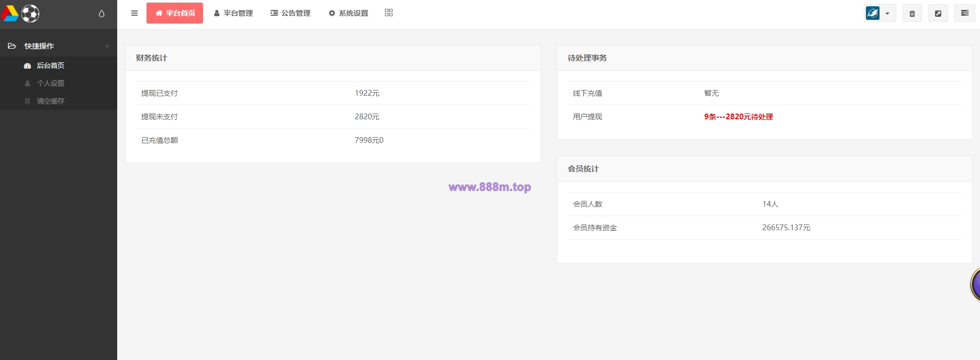Click the red 9条---2820元待处理 link
The image size is (980, 360).
738,117
